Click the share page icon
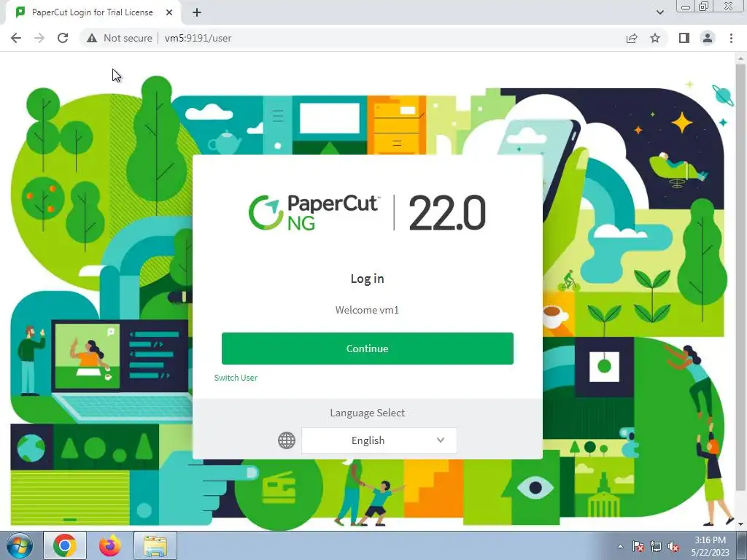Image resolution: width=747 pixels, height=560 pixels. [x=632, y=38]
